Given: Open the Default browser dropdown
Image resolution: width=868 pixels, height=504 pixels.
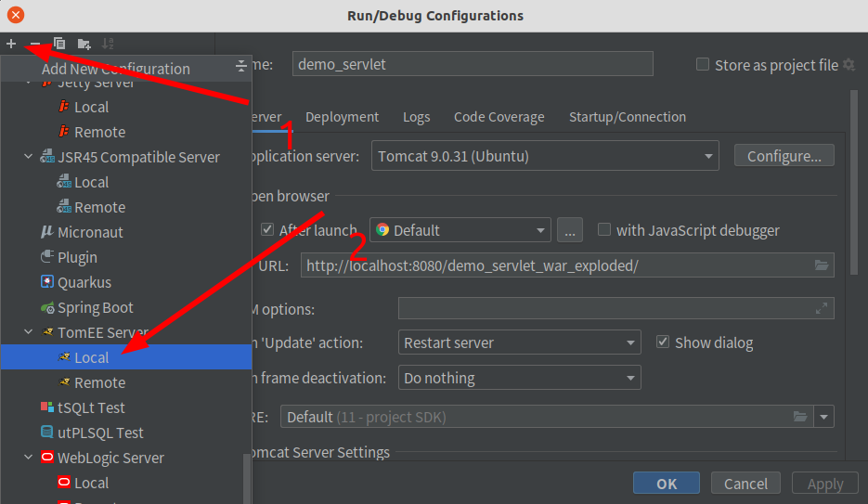Looking at the screenshot, I should coord(460,229).
